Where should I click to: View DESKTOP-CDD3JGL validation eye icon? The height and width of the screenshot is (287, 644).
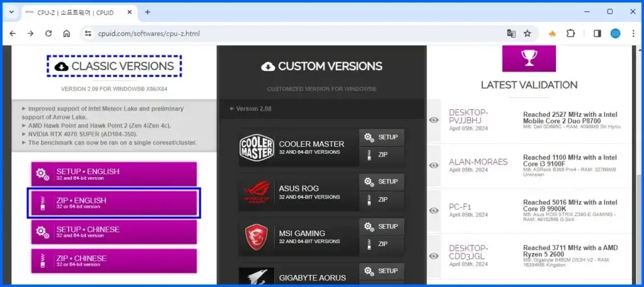pos(434,256)
